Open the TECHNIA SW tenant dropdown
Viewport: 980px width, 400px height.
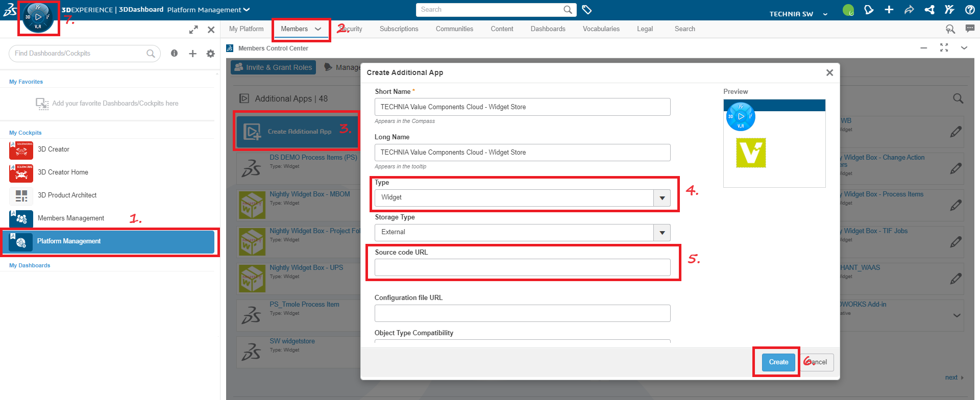(x=825, y=14)
